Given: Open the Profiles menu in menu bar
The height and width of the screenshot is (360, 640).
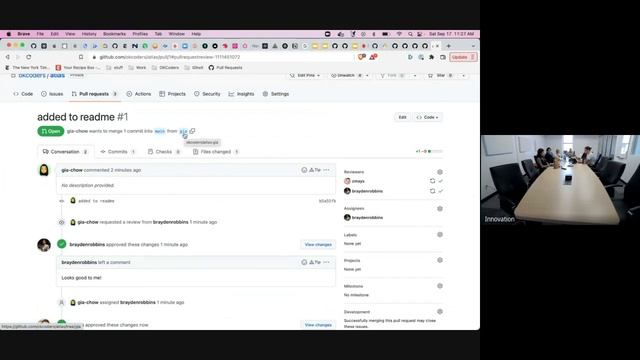Looking at the screenshot, I should [x=140, y=34].
